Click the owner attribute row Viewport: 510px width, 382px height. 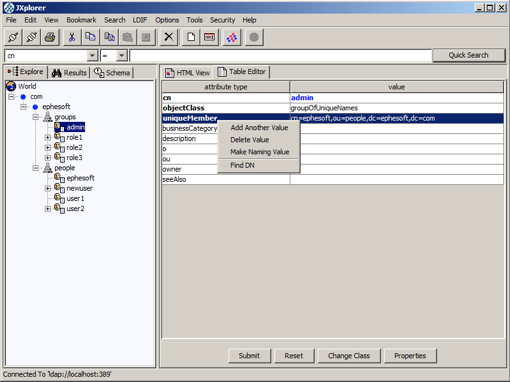[x=333, y=169]
